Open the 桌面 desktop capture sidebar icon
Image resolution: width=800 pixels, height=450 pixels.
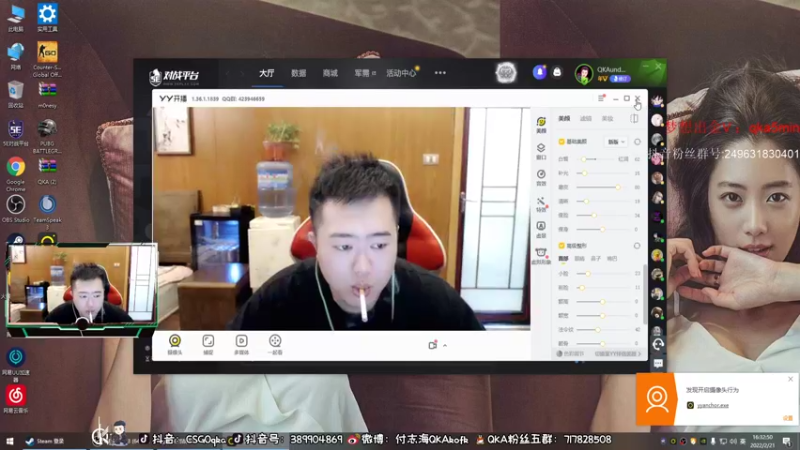coord(541,229)
